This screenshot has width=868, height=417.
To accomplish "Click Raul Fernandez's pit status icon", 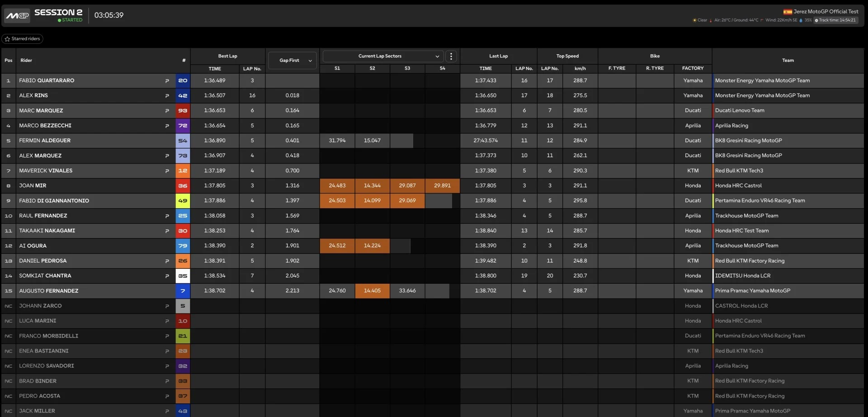I will pos(167,216).
